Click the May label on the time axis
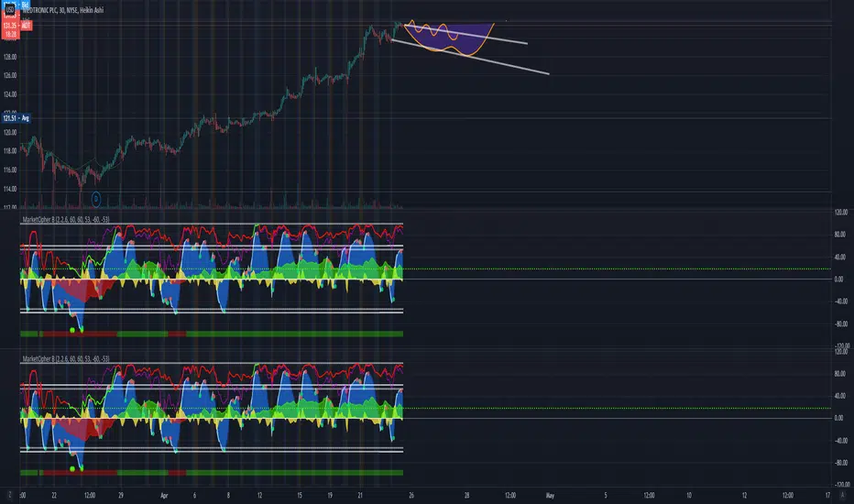854x504 pixels. pos(550,495)
